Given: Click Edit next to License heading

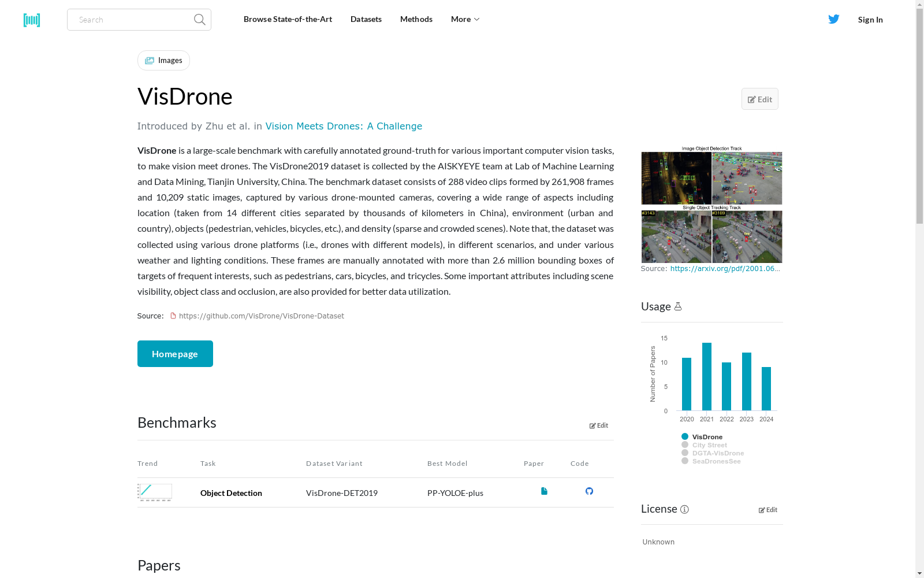Looking at the screenshot, I should (768, 510).
